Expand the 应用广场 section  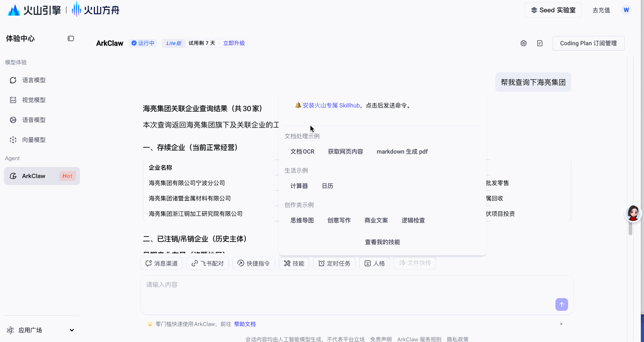[42, 330]
